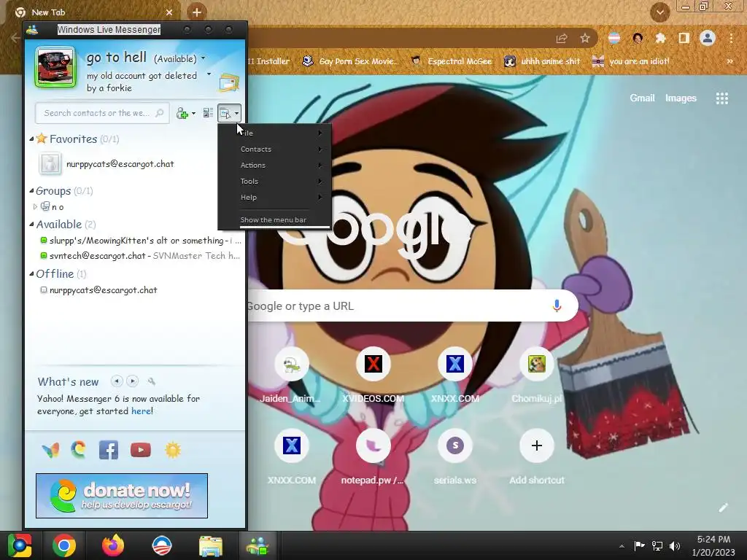
Task: Show next What's new item
Action: coord(133,381)
